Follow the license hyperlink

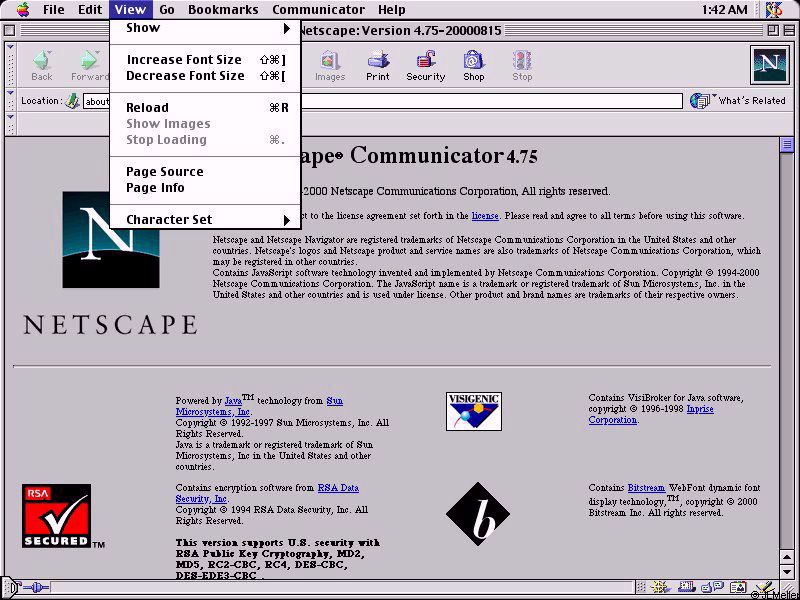click(x=485, y=216)
